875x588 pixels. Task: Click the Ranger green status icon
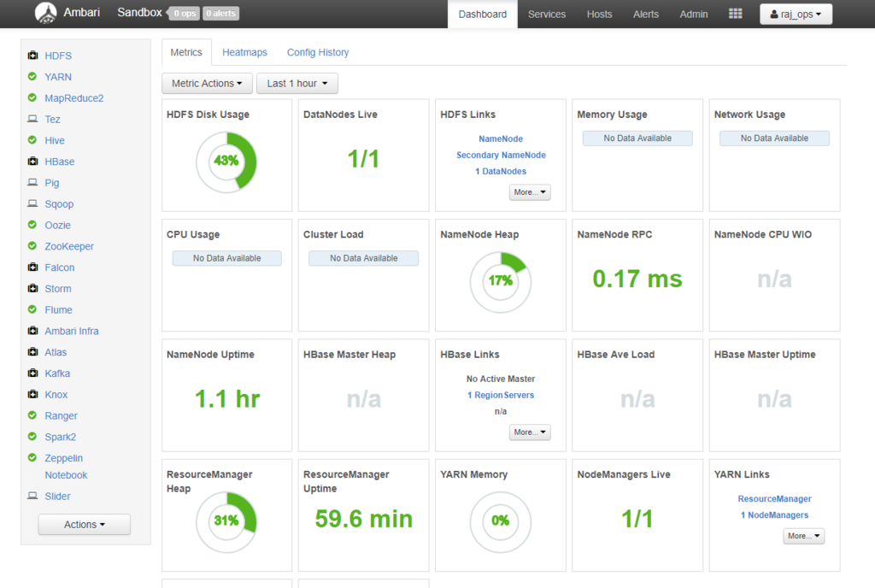click(x=32, y=415)
